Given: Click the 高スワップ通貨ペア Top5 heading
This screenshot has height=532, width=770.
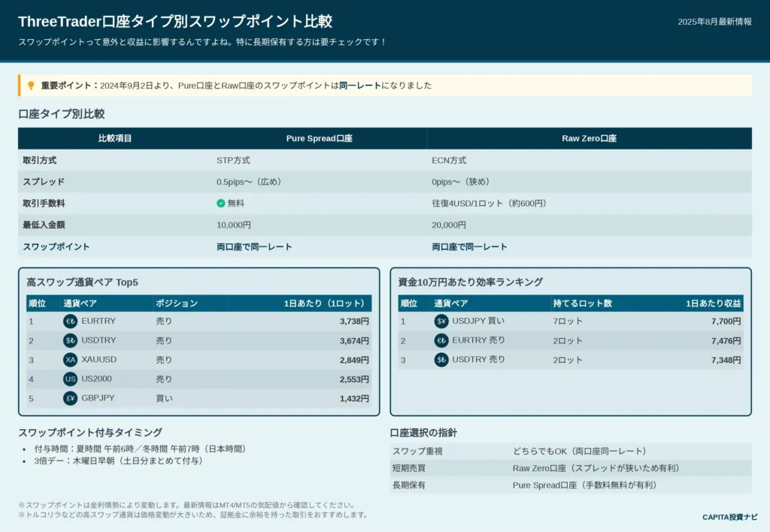Looking at the screenshot, I should point(83,283).
